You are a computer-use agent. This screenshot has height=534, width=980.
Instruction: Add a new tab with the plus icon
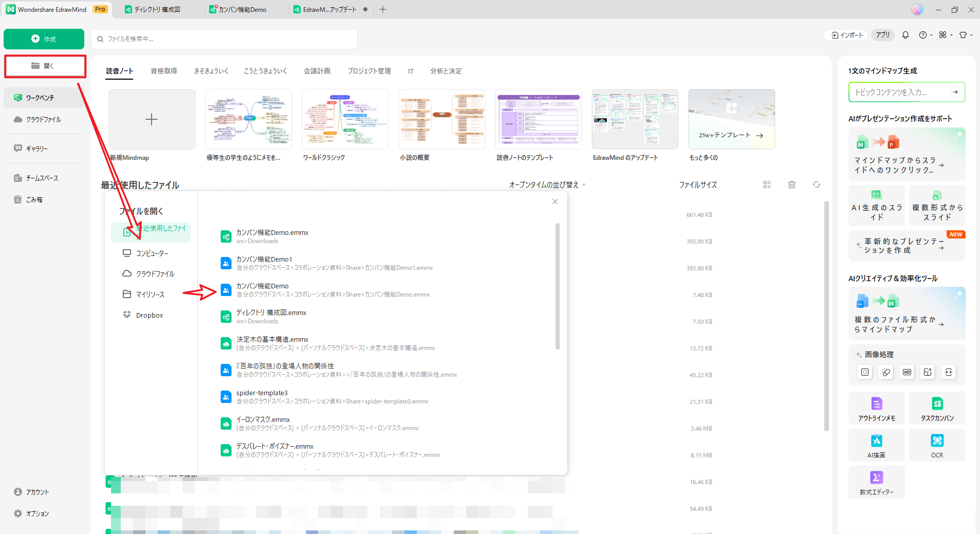[383, 9]
